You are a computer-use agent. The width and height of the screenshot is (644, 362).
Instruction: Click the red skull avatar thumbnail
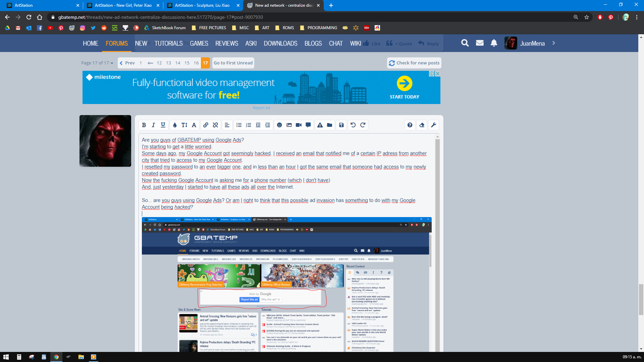click(x=105, y=141)
